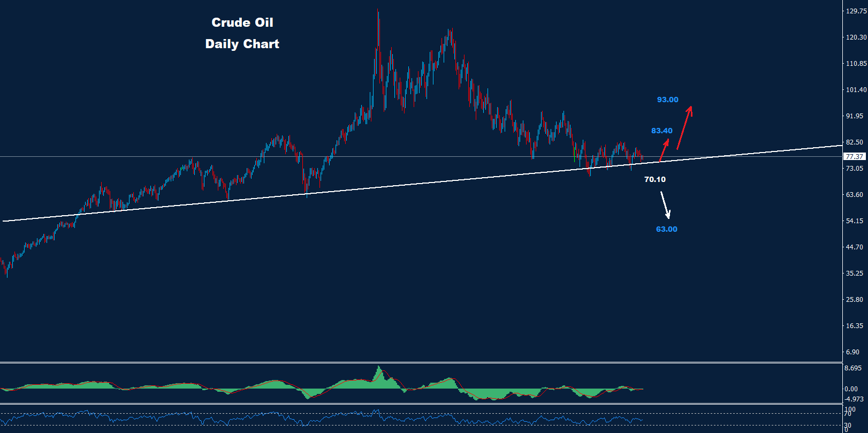This screenshot has width=868, height=433.
Task: Click the 129.75 label on the price axis
Action: 856,11
